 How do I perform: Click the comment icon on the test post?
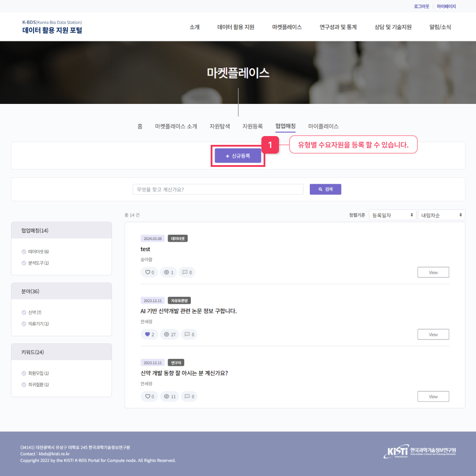pos(184,272)
